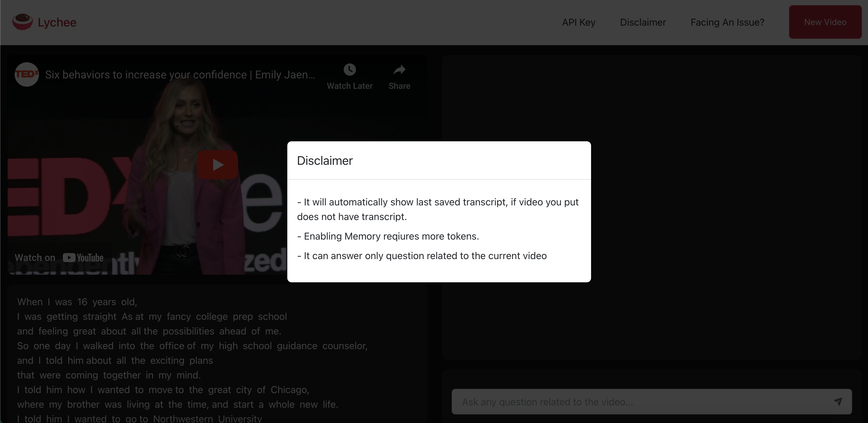Select line 'Enabling Memory reqiures more tokens.'

[x=388, y=236]
